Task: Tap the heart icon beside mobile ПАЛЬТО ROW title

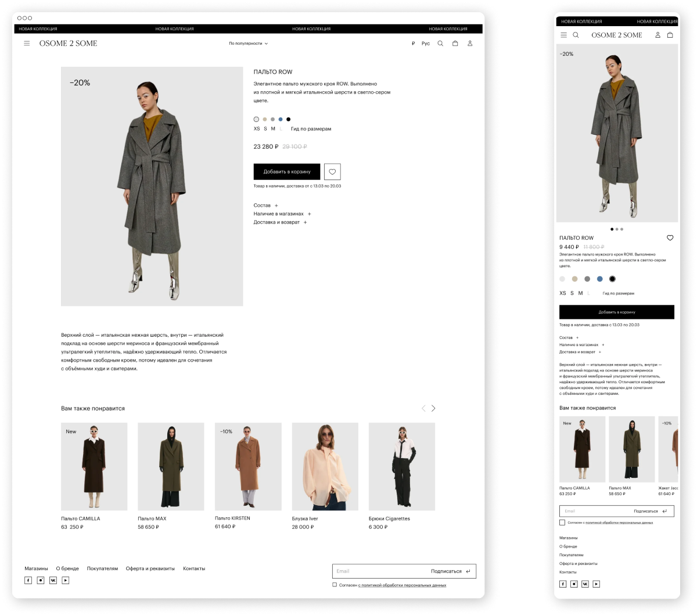Action: pyautogui.click(x=670, y=238)
